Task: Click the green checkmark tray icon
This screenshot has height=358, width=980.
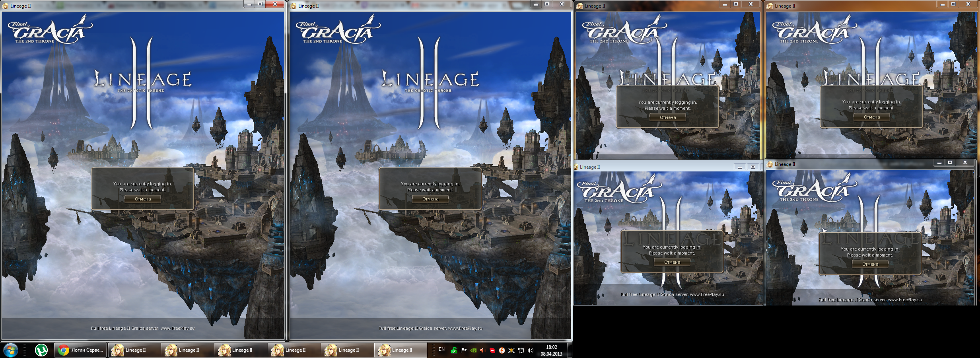Action: pyautogui.click(x=454, y=350)
